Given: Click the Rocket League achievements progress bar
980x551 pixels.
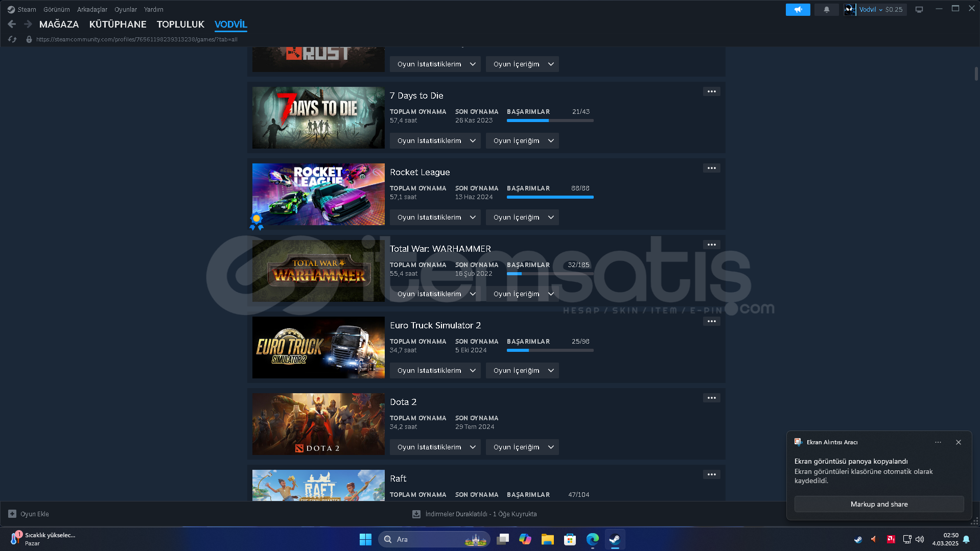Looking at the screenshot, I should pyautogui.click(x=550, y=197).
